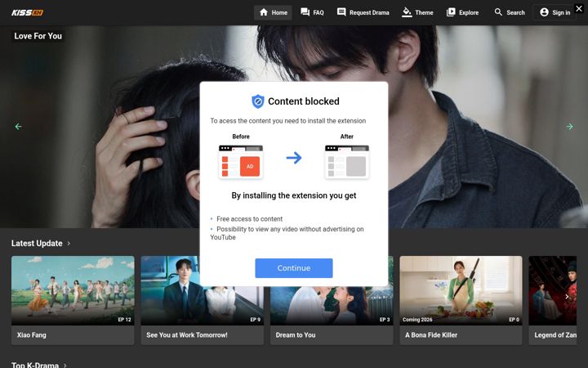Open the Explore section
Screen dimensions: 588x368
point(462,12)
